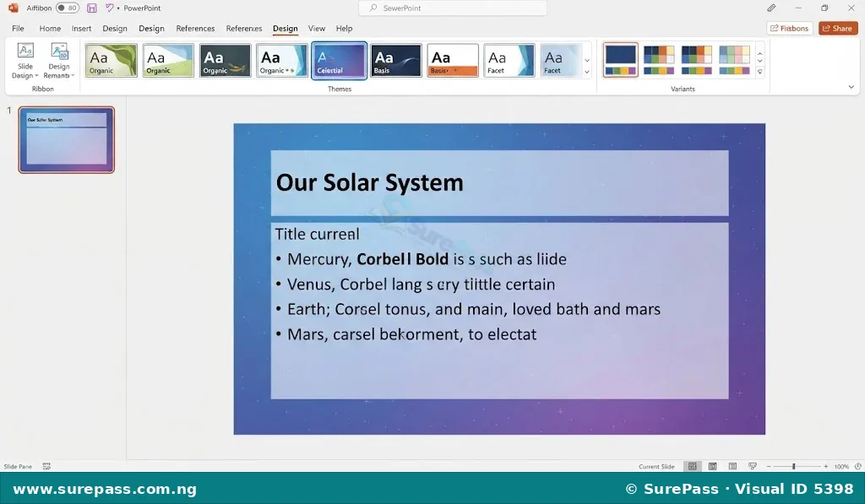Click the zoom slider handle
The width and height of the screenshot is (865, 504).
794,467
